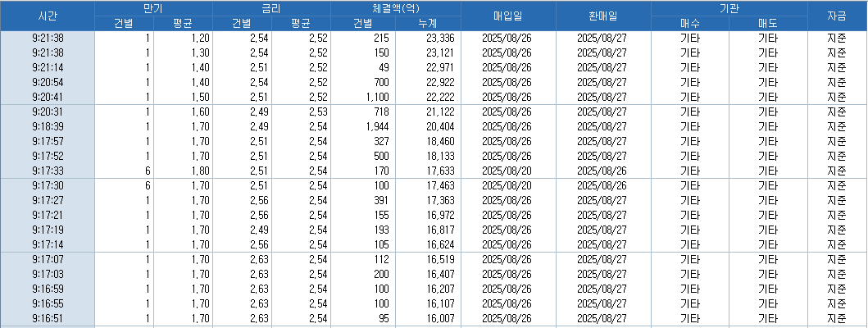Select the 체결액(억) group header
This screenshot has width=868, height=328.
pos(396,7)
